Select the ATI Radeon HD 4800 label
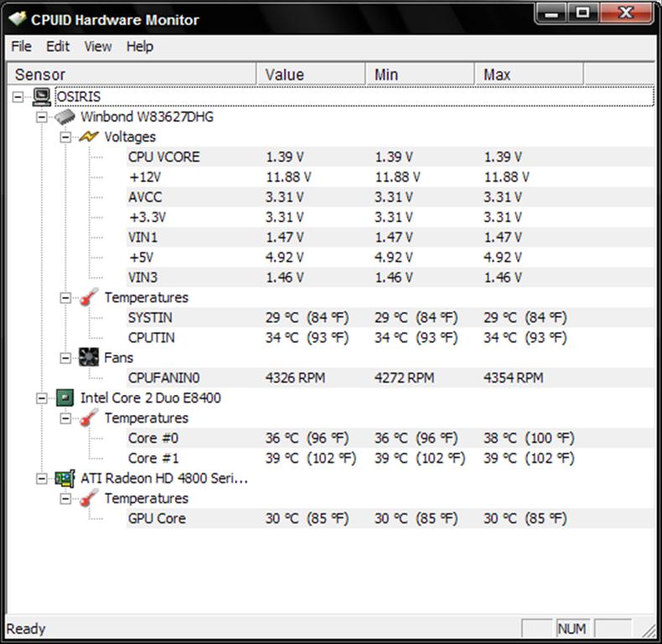 pyautogui.click(x=163, y=478)
